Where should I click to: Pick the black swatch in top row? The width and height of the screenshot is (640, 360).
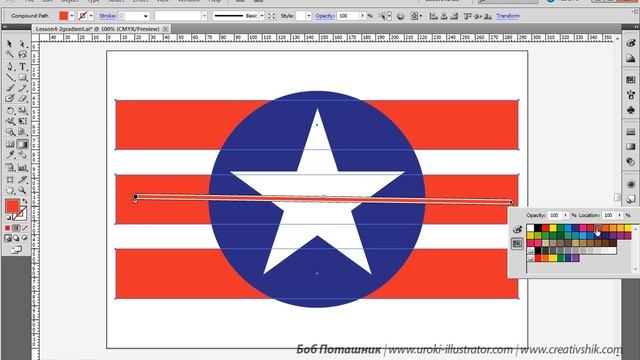538,228
